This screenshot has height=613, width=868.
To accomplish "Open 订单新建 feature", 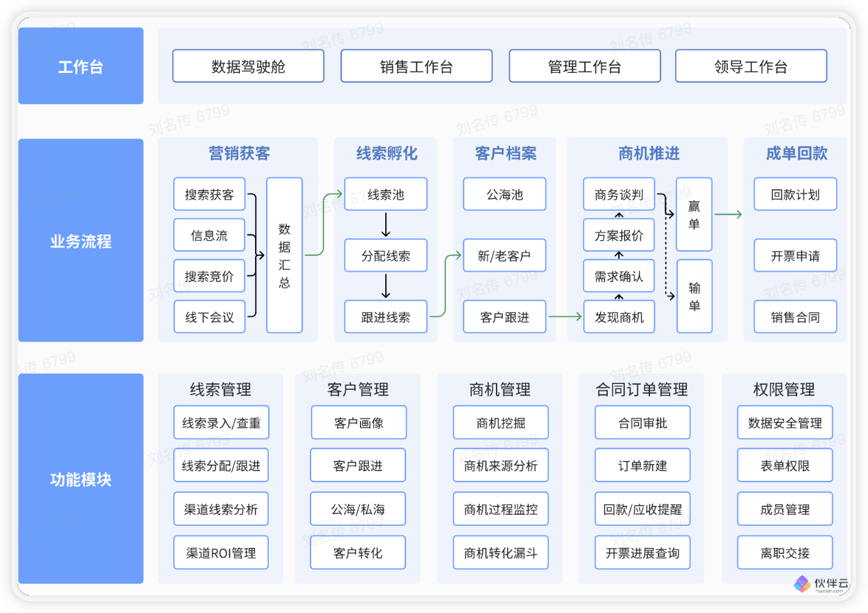I will [x=643, y=465].
